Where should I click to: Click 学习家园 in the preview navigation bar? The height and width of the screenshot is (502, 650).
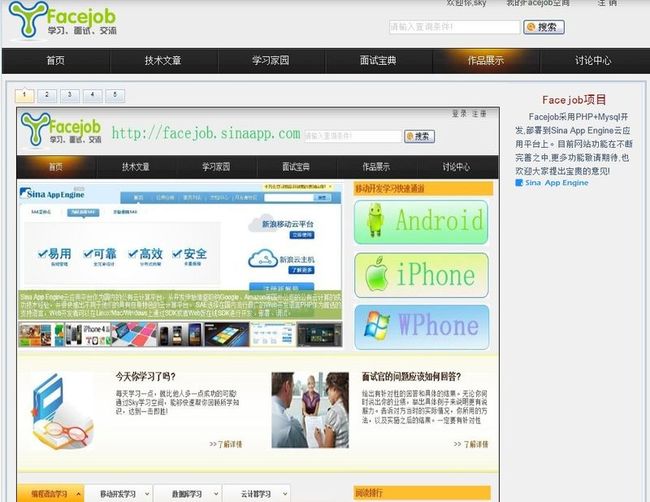[216, 167]
